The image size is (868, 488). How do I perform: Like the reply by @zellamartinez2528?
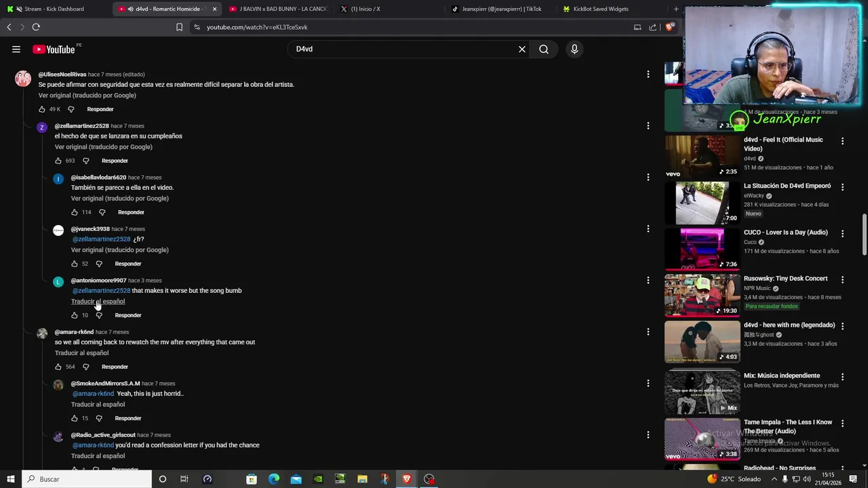(58, 161)
